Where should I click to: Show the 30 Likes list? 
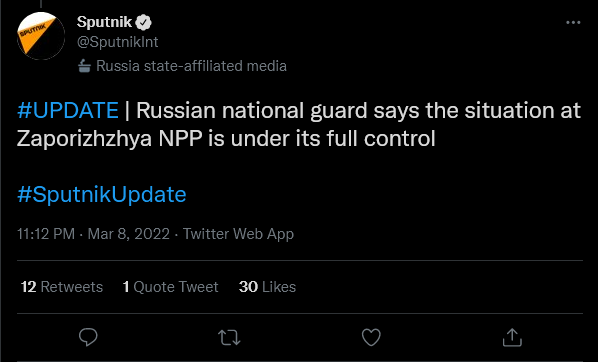click(x=267, y=287)
